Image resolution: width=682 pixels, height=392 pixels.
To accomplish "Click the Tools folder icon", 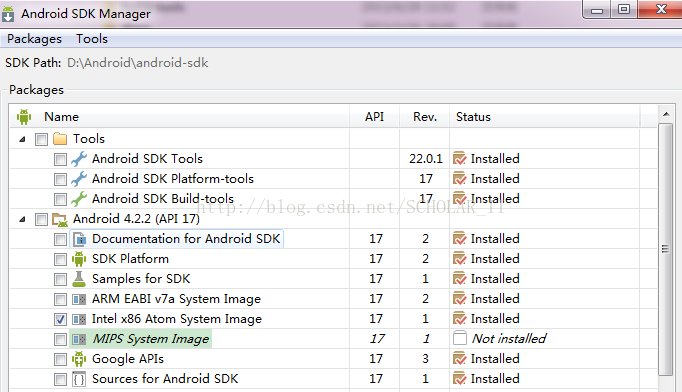I will tap(60, 139).
